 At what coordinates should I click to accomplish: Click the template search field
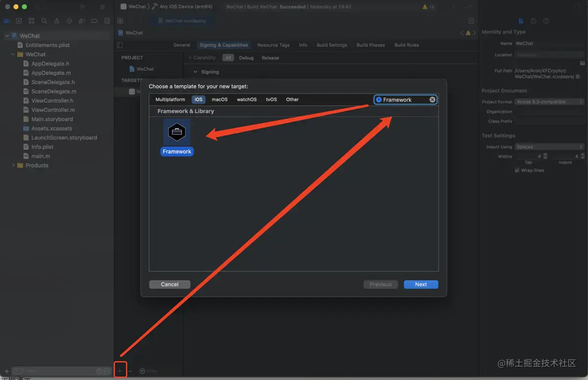(x=405, y=100)
